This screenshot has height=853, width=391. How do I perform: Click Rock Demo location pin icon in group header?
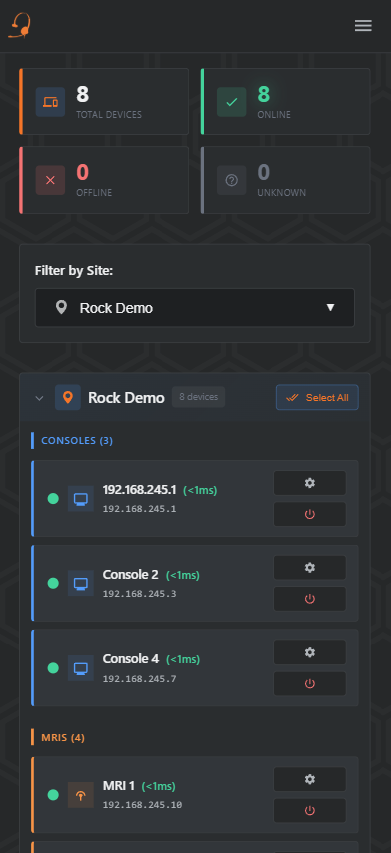[x=68, y=397]
